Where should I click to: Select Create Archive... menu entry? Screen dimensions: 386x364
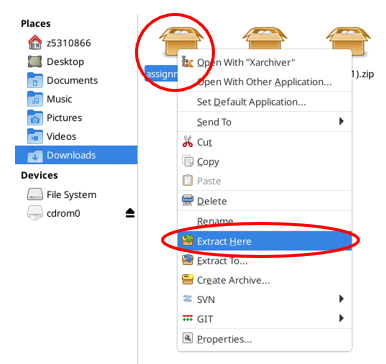tap(265, 280)
